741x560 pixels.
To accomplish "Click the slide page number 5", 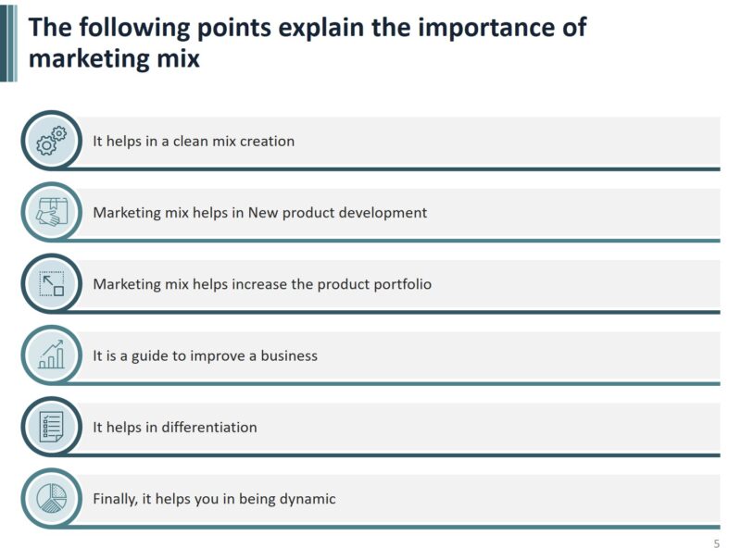I will (716, 543).
